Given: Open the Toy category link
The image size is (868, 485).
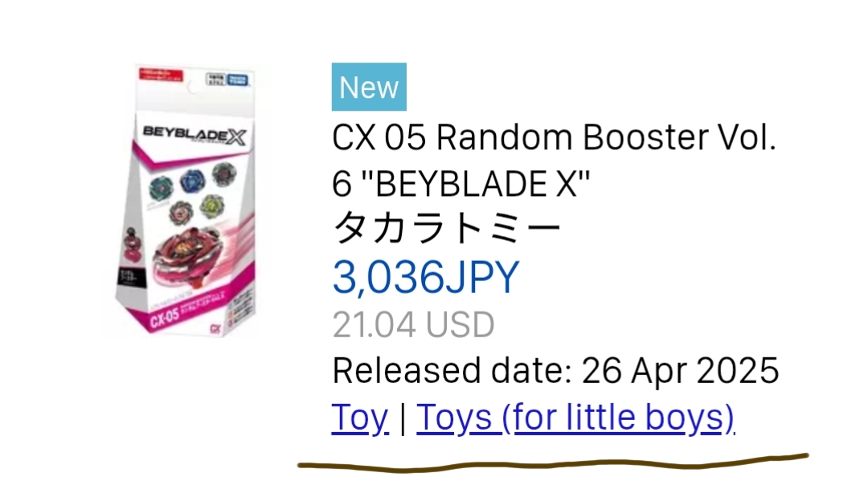Looking at the screenshot, I should [x=360, y=418].
